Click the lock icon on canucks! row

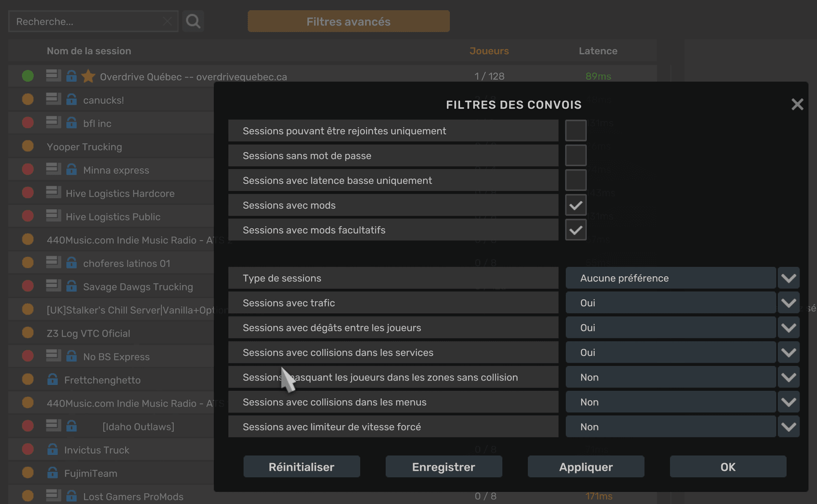(x=71, y=100)
